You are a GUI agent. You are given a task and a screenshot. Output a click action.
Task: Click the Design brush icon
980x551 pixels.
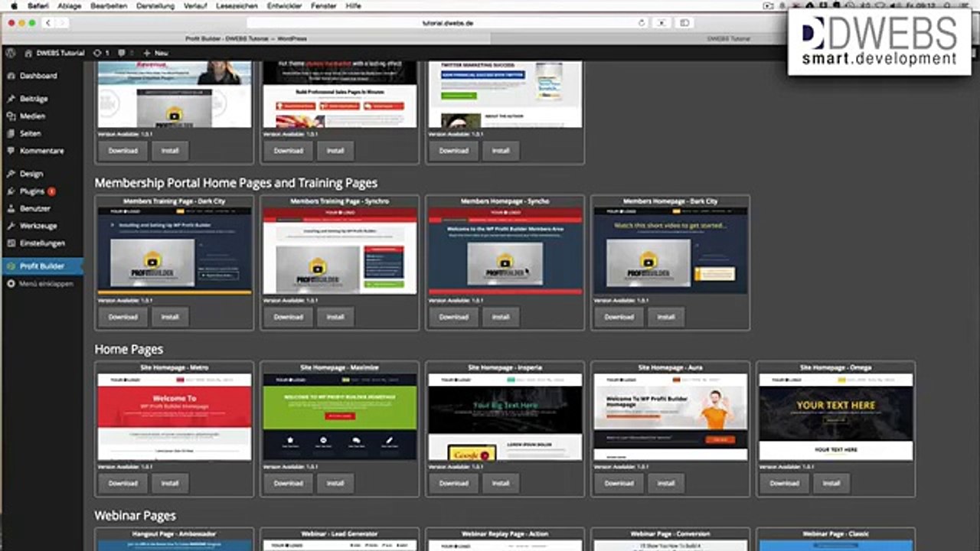[11, 174]
